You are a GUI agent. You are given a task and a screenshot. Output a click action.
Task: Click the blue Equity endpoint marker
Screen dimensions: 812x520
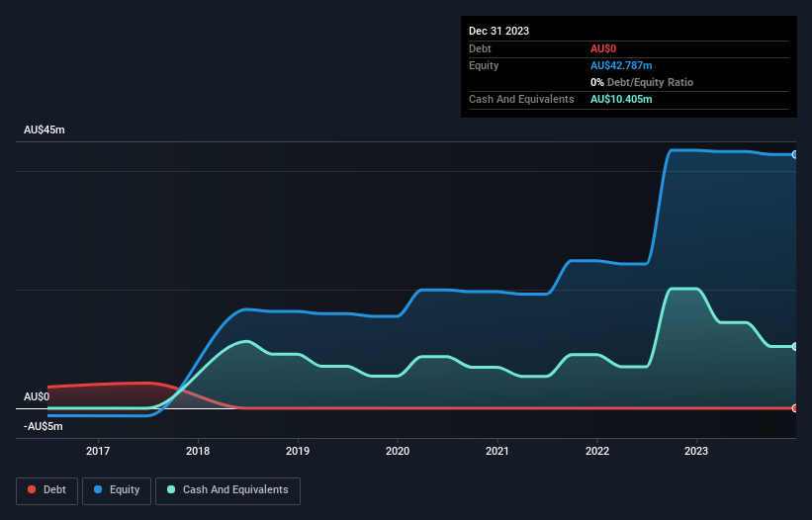795,154
